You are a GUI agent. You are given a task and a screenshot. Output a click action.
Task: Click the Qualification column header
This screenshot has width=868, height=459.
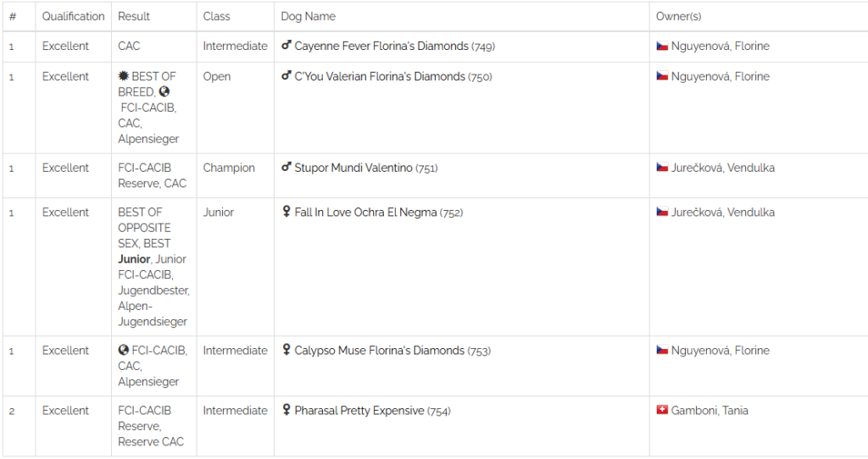[x=73, y=16]
